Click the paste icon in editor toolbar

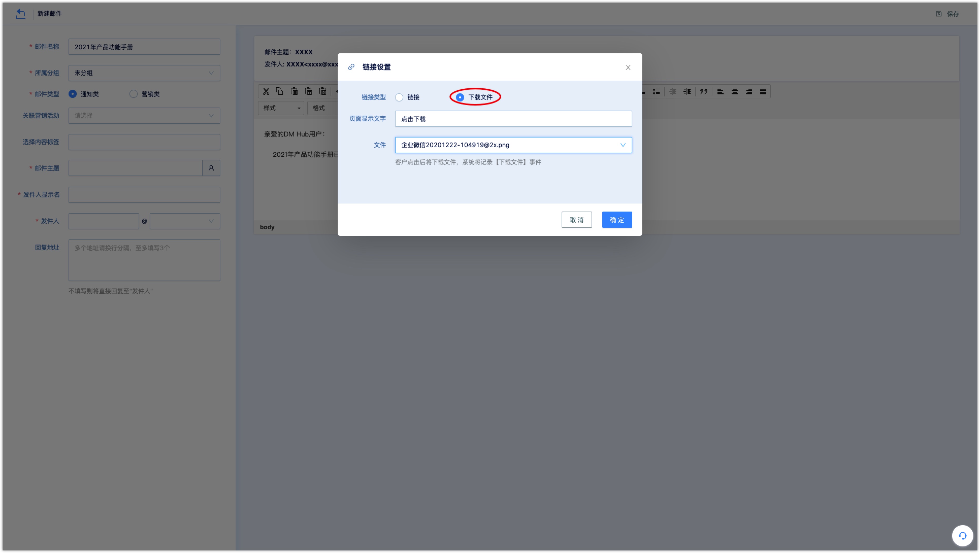294,91
